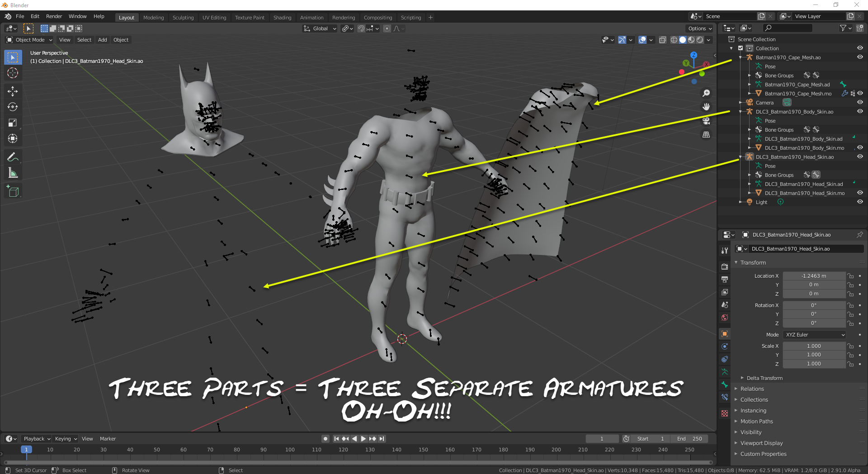Hide the Light object in viewport

click(x=860, y=202)
